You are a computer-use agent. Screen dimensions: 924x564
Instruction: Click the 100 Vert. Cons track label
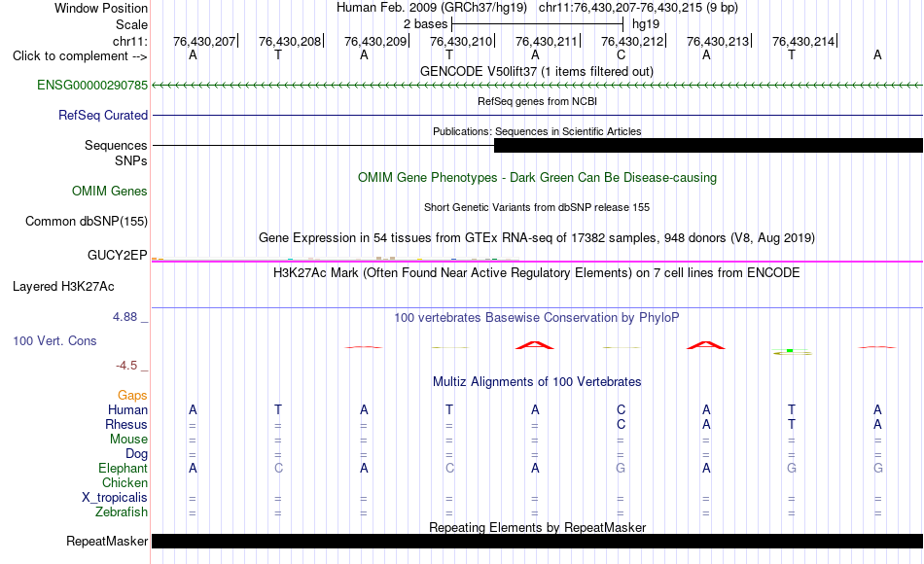coord(54,340)
